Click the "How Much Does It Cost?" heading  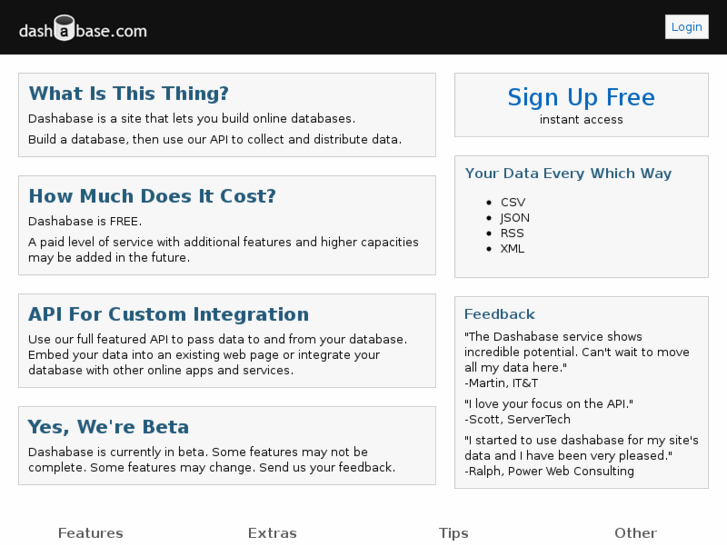pyautogui.click(x=152, y=196)
